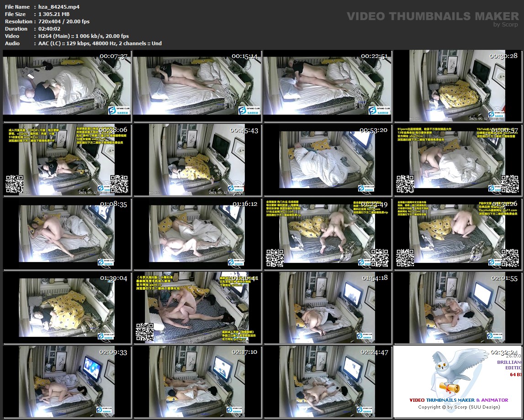Select the thumbnail stamped 00:15:14

click(x=197, y=86)
